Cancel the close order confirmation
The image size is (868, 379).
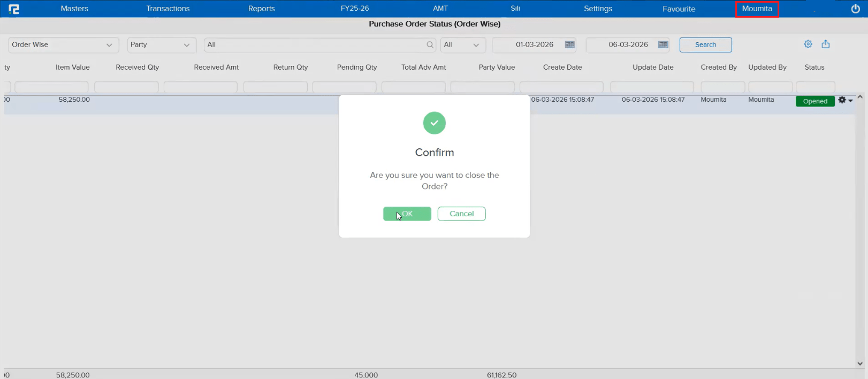461,214
